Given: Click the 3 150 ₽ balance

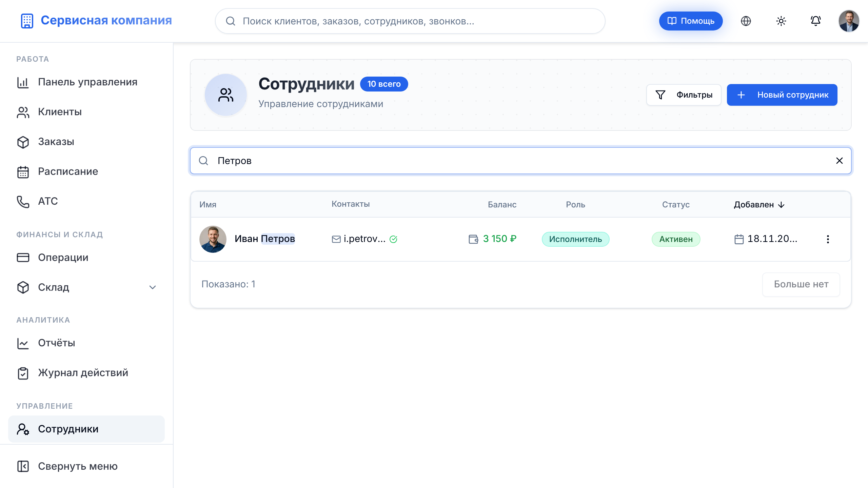Looking at the screenshot, I should (500, 239).
